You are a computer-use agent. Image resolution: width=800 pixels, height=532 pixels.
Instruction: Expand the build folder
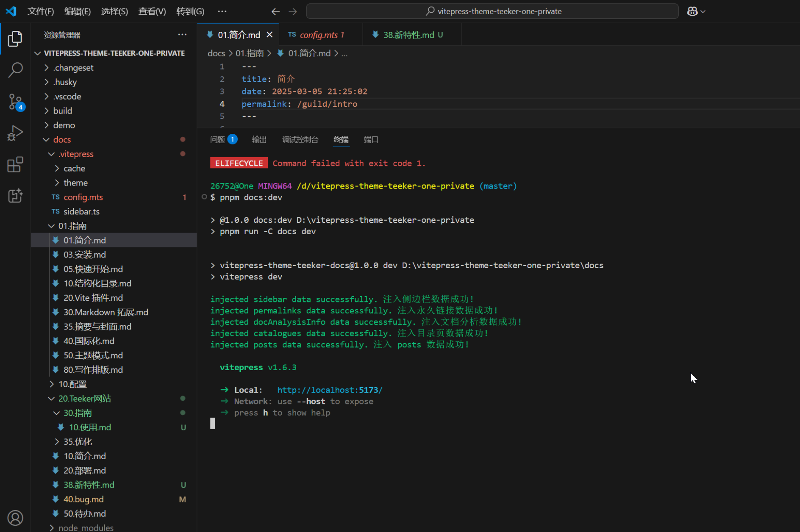tap(114, 111)
